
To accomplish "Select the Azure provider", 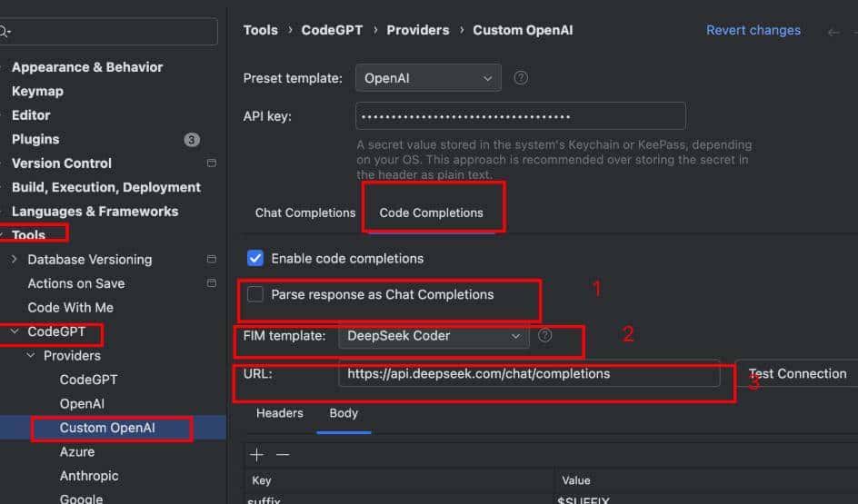I will coord(77,451).
